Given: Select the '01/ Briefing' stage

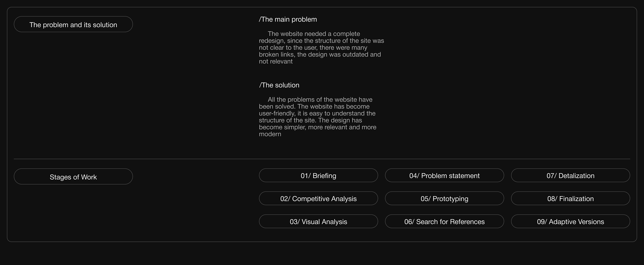Looking at the screenshot, I should click(x=318, y=176).
